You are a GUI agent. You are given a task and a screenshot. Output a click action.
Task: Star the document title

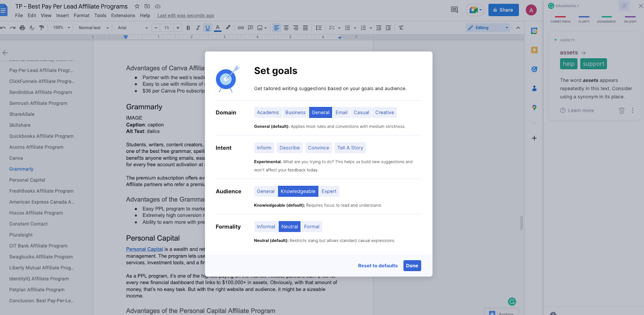pyautogui.click(x=137, y=6)
